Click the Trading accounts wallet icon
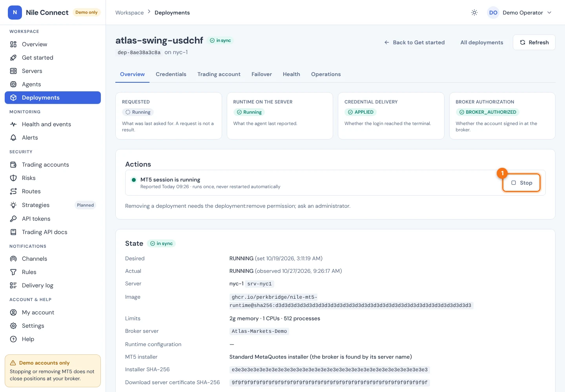Screen dimensions: 565x392 point(13,165)
